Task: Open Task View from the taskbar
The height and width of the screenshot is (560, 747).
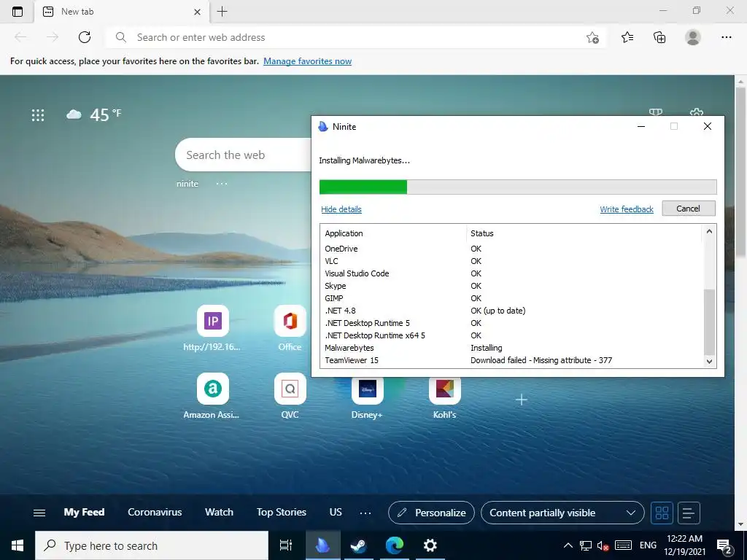Action: [x=286, y=545]
